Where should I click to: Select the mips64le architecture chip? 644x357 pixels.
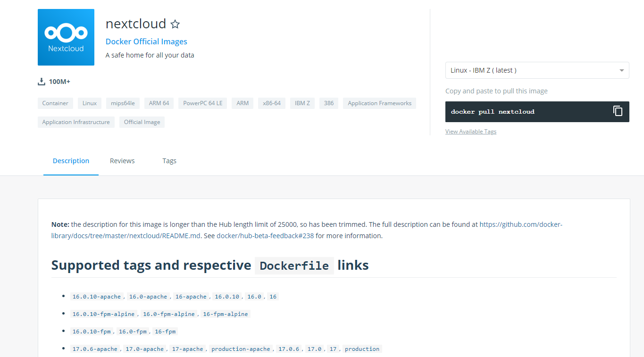[123, 103]
